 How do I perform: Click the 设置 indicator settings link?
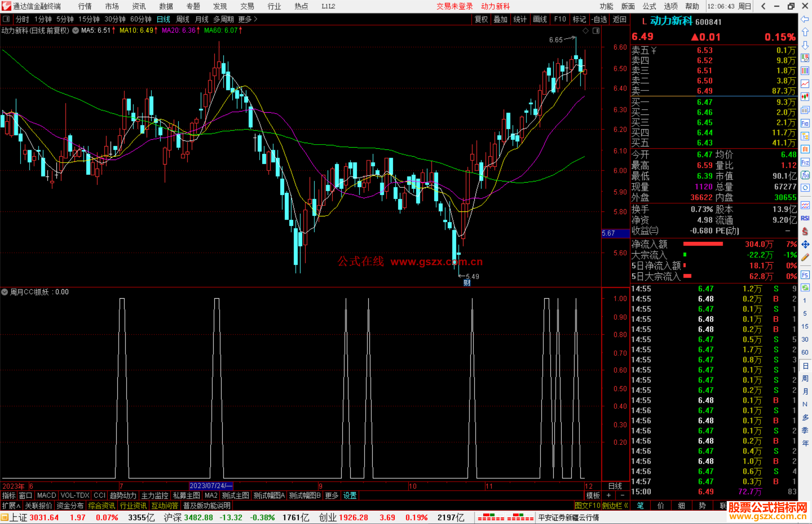[x=350, y=495]
